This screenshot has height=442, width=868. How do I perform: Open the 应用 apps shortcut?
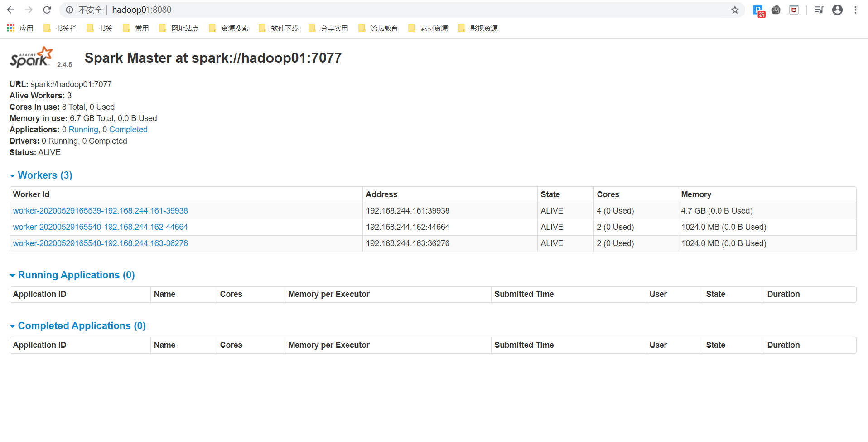pyautogui.click(x=20, y=28)
